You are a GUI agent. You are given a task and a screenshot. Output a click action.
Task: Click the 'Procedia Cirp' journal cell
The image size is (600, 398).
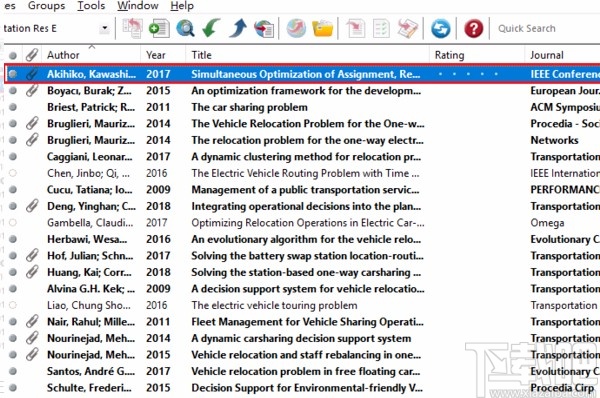(x=562, y=387)
